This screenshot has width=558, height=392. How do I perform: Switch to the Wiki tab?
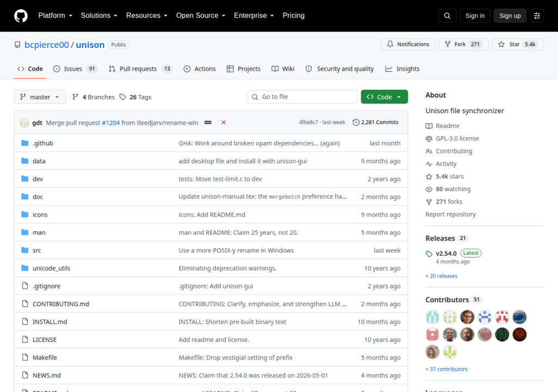(x=283, y=69)
